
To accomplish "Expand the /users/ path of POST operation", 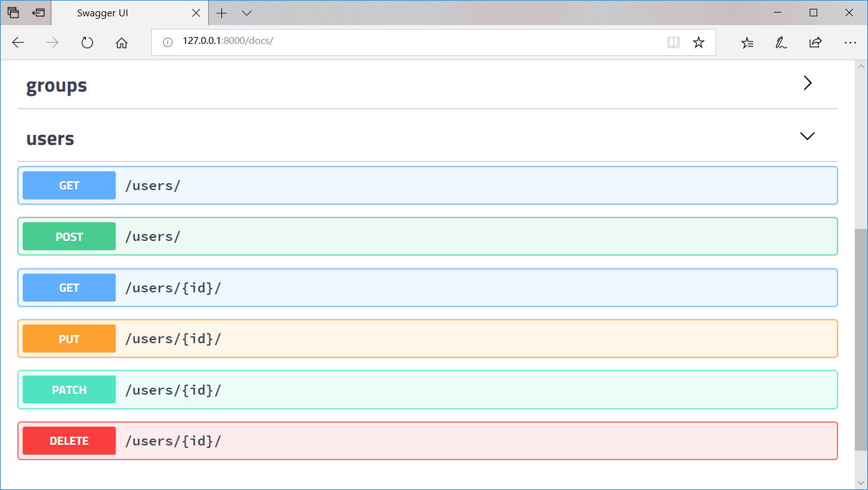I will click(x=153, y=237).
